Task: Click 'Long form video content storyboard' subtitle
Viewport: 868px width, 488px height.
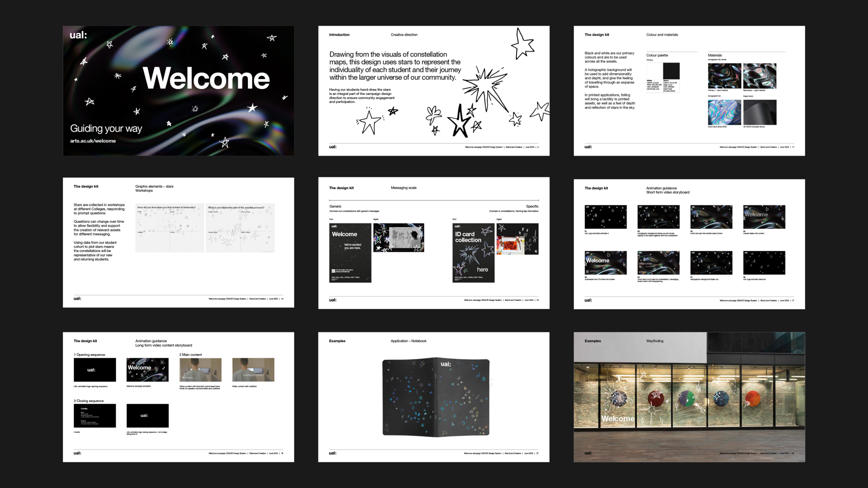Action: click(164, 345)
